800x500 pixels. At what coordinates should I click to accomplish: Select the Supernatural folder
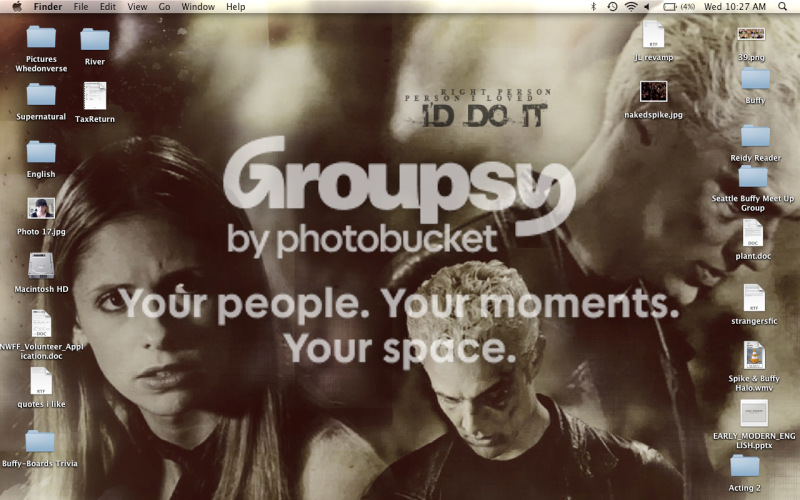[x=41, y=95]
